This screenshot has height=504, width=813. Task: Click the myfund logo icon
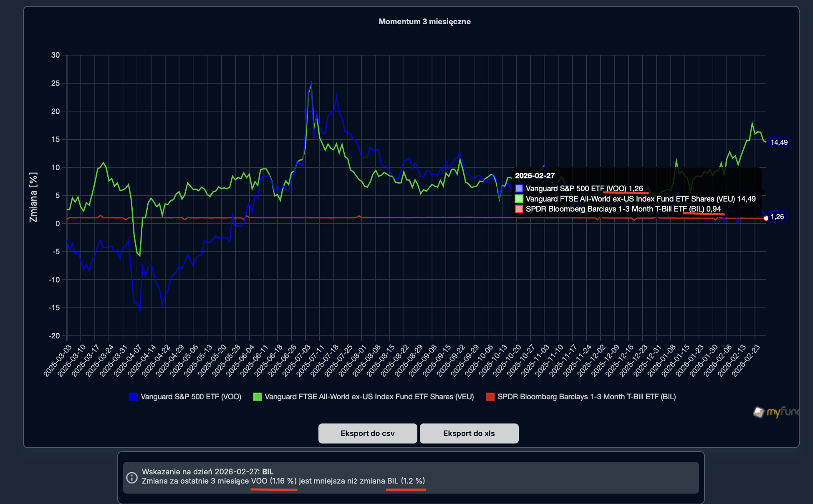758,412
